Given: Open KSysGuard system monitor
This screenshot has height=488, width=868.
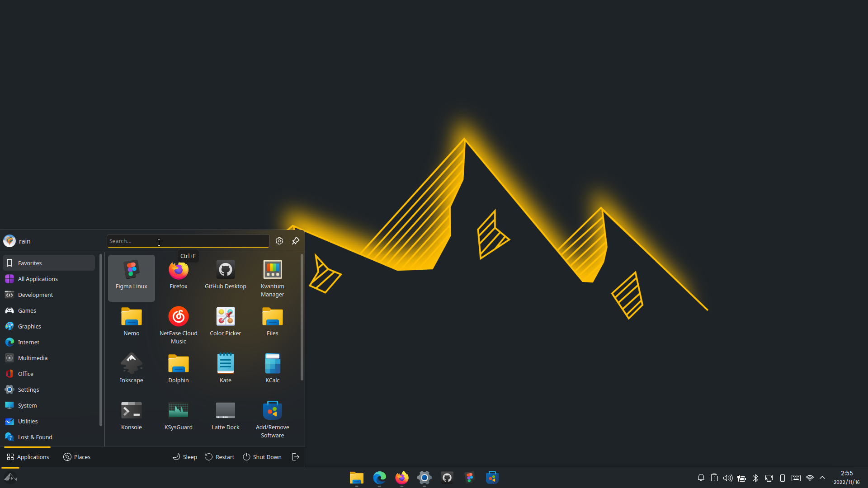Looking at the screenshot, I should (179, 419).
